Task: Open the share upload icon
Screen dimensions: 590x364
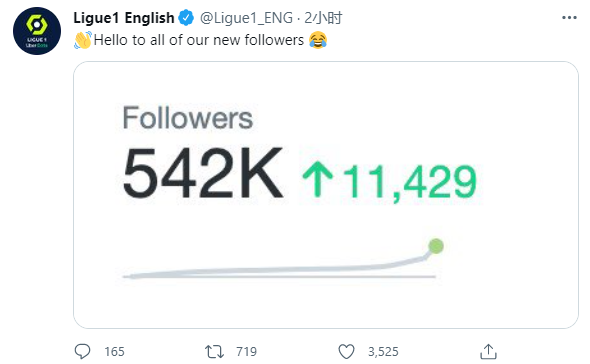Action: pyautogui.click(x=488, y=352)
